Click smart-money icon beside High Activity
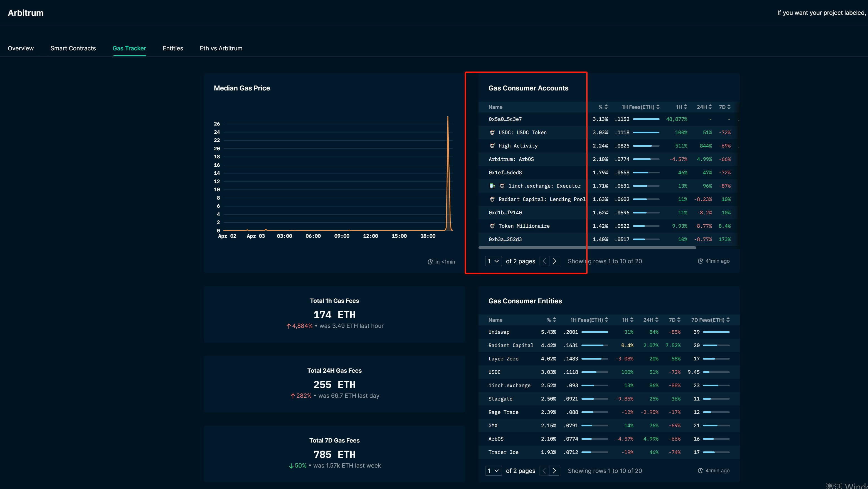The image size is (868, 489). (492, 146)
